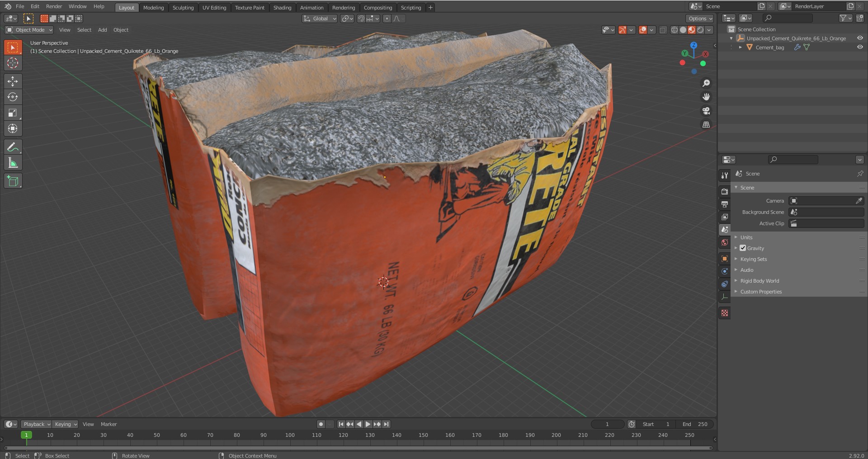868x459 pixels.
Task: Click the Blender logo menu icon
Action: [x=8, y=6]
